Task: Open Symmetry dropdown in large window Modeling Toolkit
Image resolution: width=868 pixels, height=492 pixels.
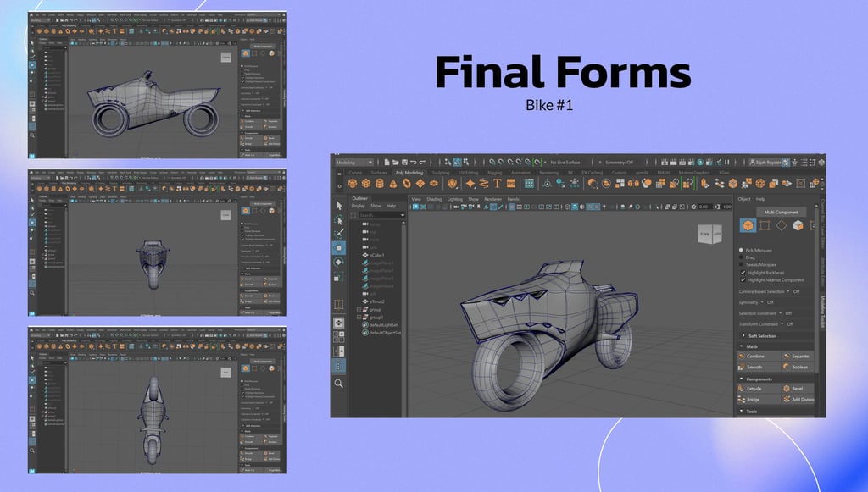Action: pos(762,302)
